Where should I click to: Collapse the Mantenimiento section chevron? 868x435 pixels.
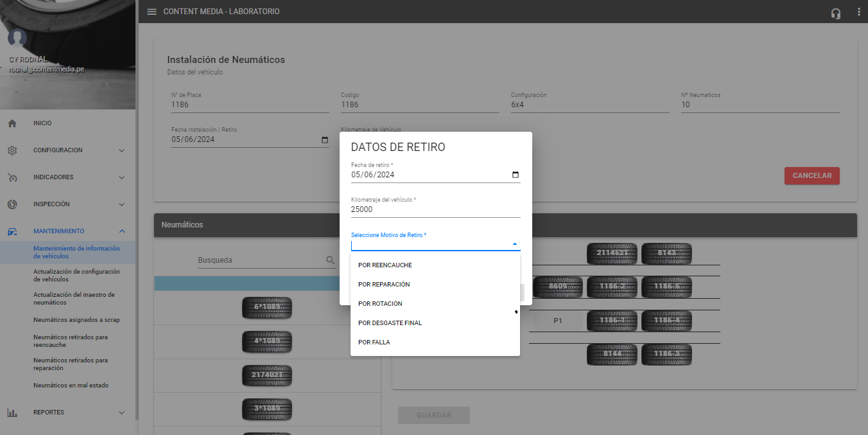(x=122, y=231)
